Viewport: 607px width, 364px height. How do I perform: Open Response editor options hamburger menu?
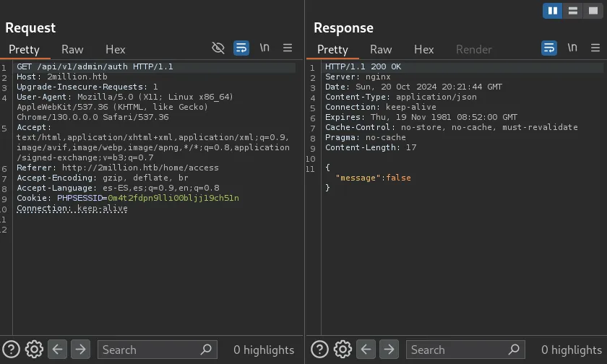click(x=595, y=48)
